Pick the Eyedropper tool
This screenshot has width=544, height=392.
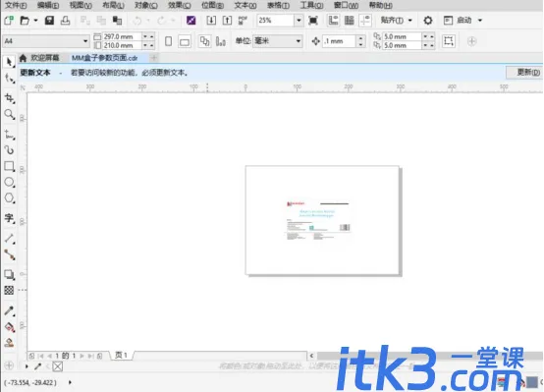[9, 310]
